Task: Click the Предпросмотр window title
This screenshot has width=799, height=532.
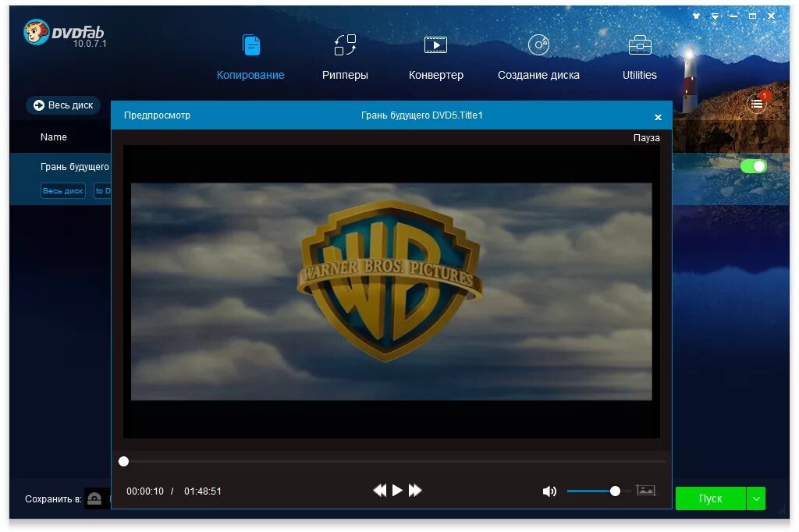Action: 157,115
